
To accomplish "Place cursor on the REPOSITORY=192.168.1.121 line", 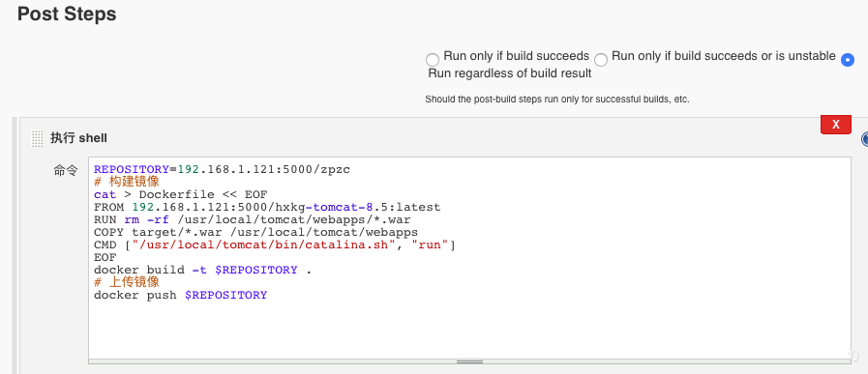I will coord(222,169).
